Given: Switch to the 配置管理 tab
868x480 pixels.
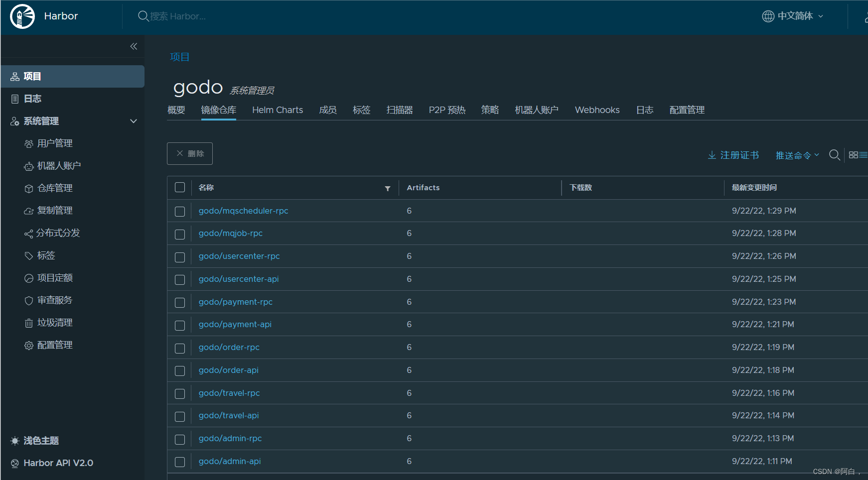Looking at the screenshot, I should pos(687,110).
